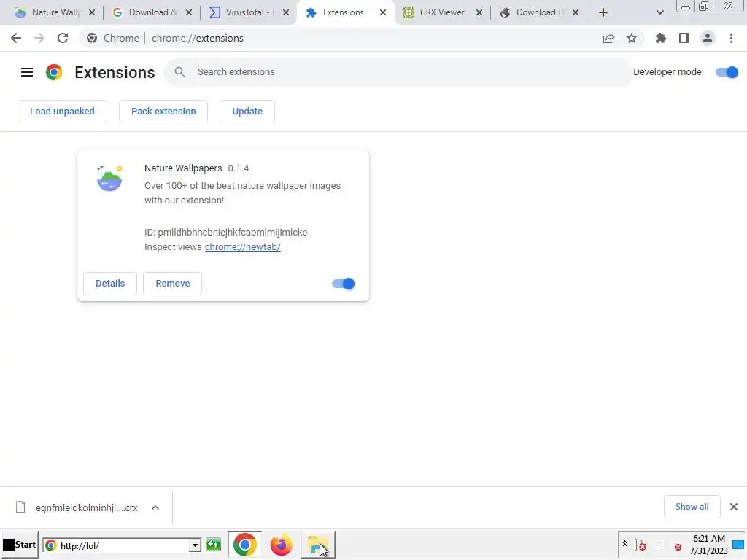Open the side panel icon
The height and width of the screenshot is (560, 747).
pos(684,38)
